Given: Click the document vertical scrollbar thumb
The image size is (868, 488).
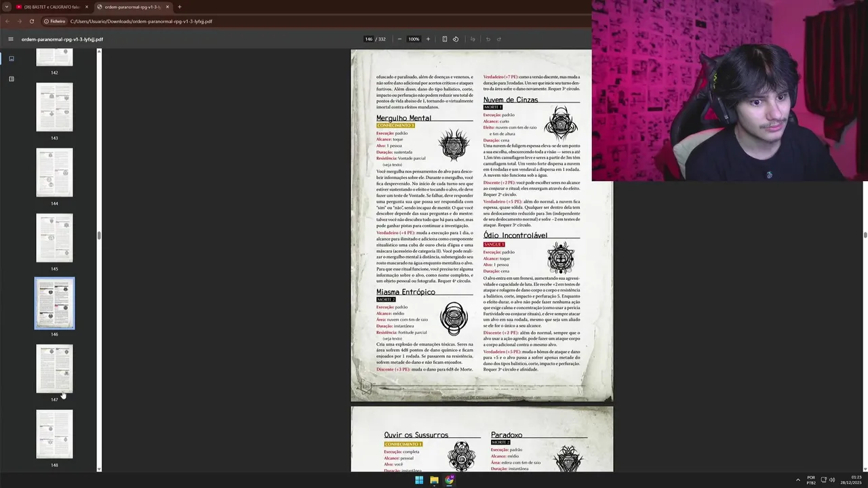Looking at the screenshot, I should (865, 235).
